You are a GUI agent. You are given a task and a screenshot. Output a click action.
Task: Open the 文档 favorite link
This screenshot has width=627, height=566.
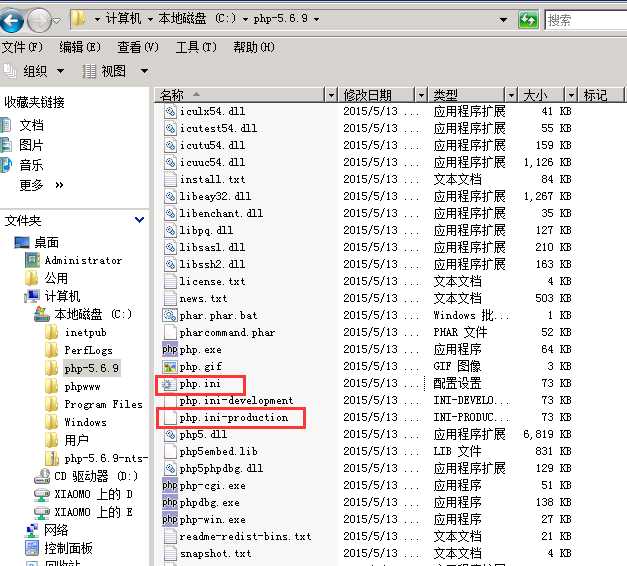tap(31, 125)
